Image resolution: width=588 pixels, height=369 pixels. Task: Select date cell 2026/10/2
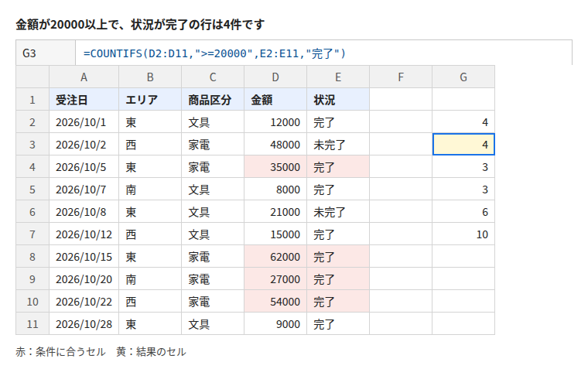click(x=84, y=145)
